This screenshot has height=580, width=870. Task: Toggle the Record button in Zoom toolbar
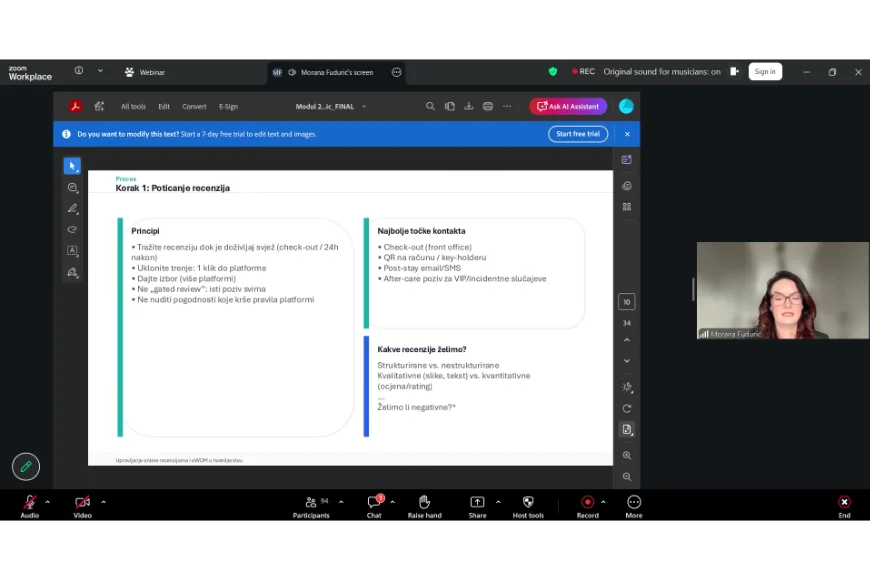587,503
